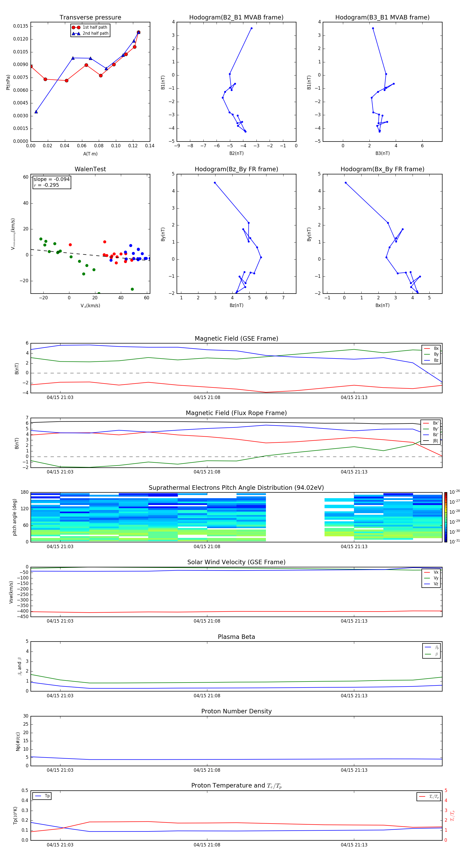This screenshot has width=473, height=868.
Task: Click the 10^-26 colorbar tick label
Action: (x=455, y=492)
